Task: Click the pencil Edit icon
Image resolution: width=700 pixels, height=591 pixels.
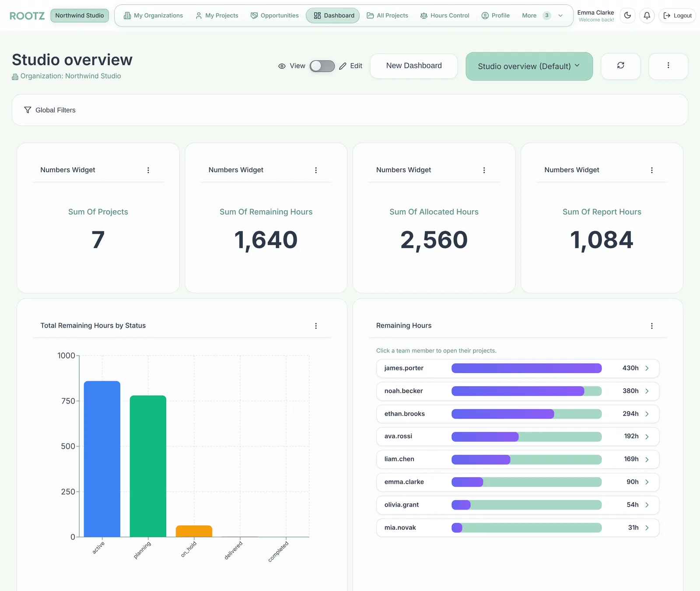Action: (343, 66)
